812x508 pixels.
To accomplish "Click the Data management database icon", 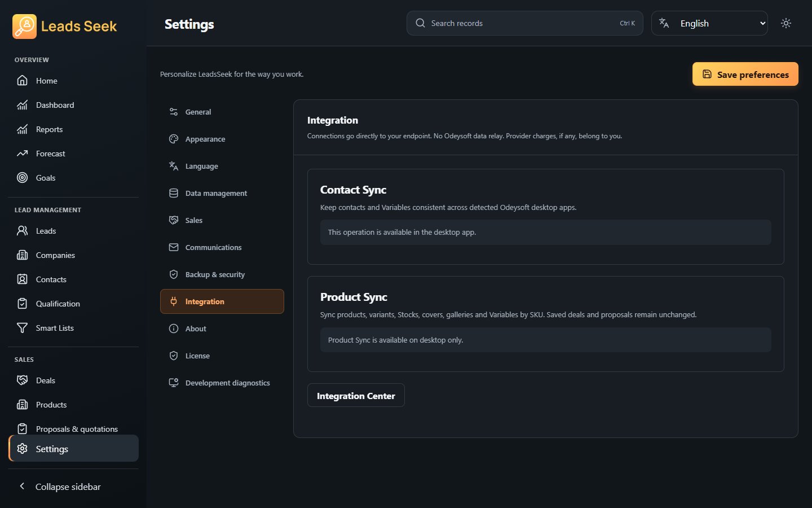I will pos(174,193).
